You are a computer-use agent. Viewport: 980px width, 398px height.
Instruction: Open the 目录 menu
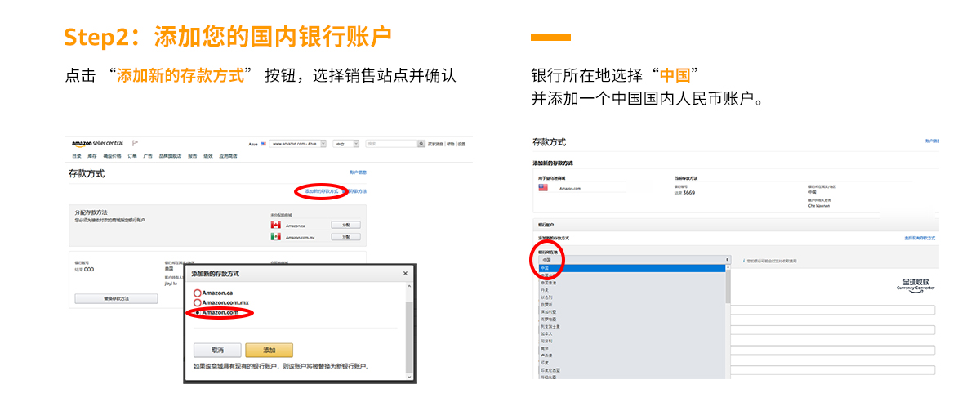tap(77, 155)
